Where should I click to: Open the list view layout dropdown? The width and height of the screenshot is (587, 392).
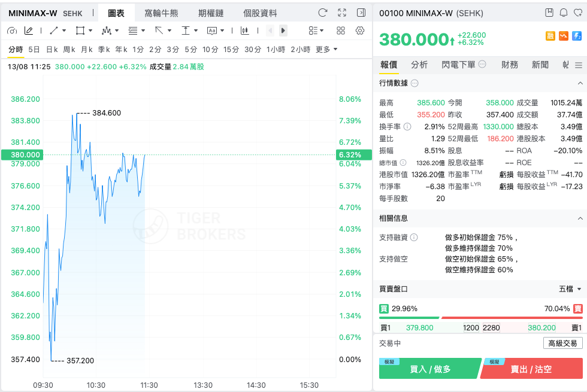point(316,31)
